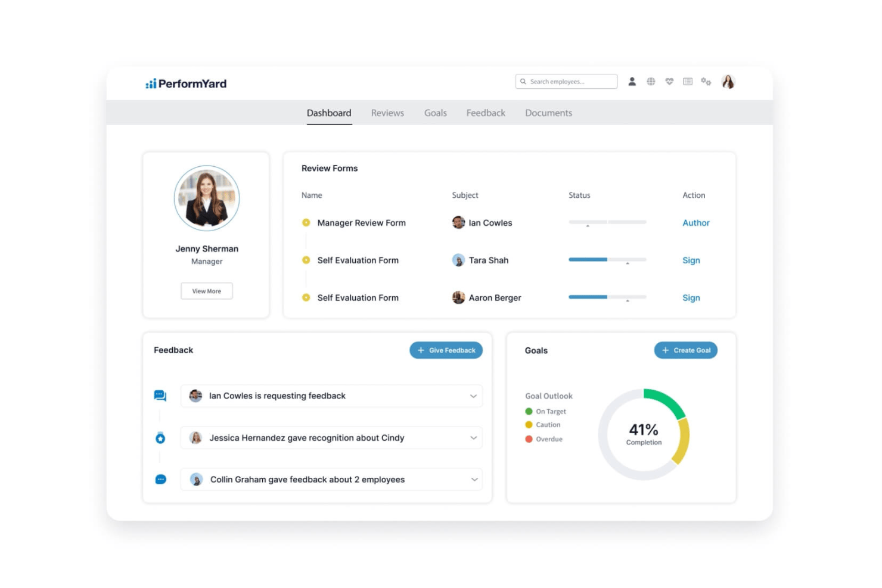The image size is (882, 588).
Task: Click the heart recognition icon in header
Action: pos(669,82)
